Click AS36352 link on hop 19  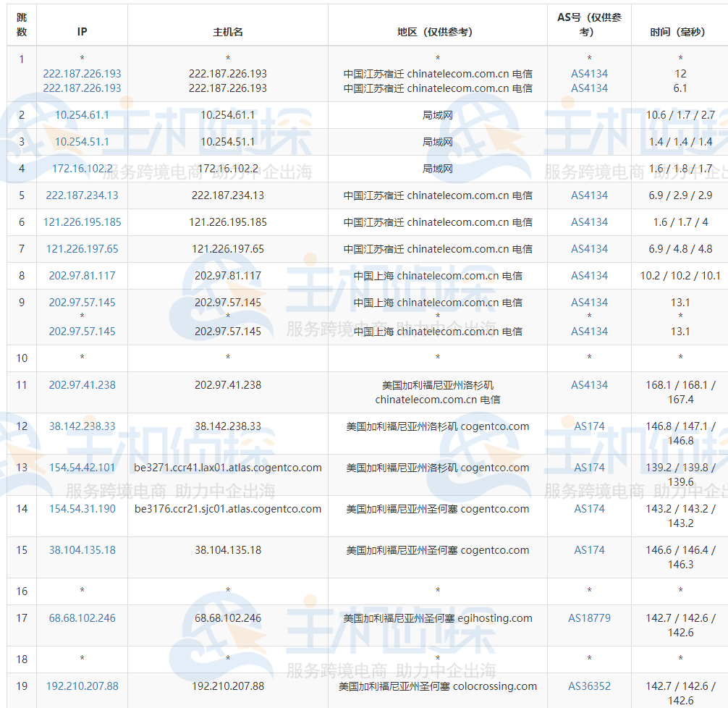click(589, 686)
